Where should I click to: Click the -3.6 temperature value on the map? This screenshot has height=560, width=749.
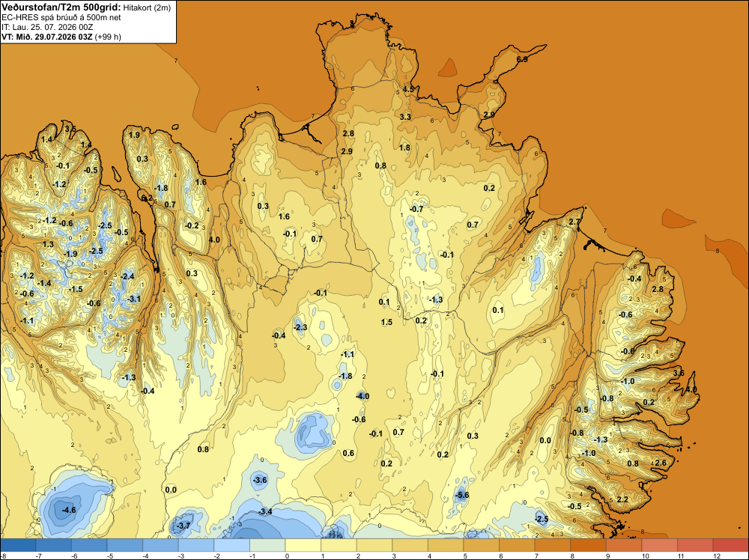pyautogui.click(x=261, y=480)
